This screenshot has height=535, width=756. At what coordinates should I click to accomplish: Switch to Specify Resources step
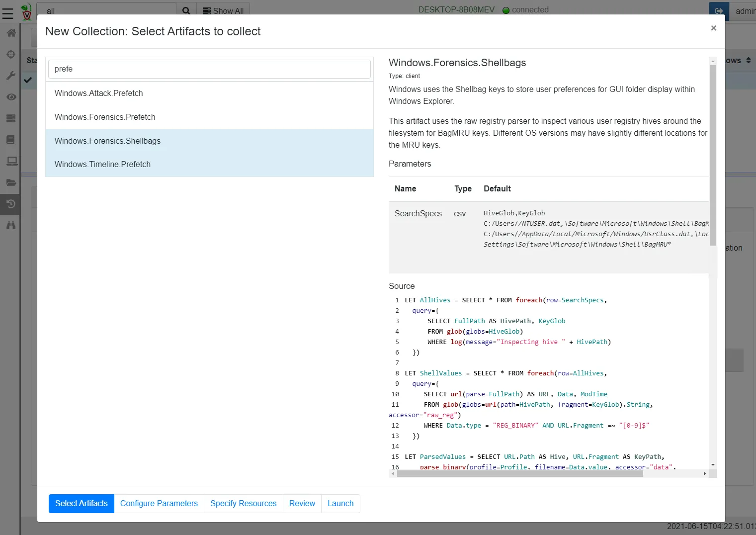coord(243,503)
